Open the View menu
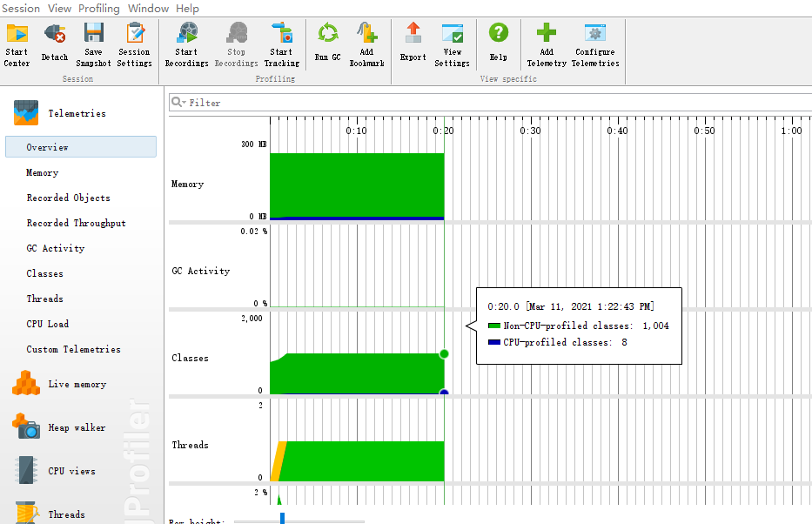 tap(59, 9)
